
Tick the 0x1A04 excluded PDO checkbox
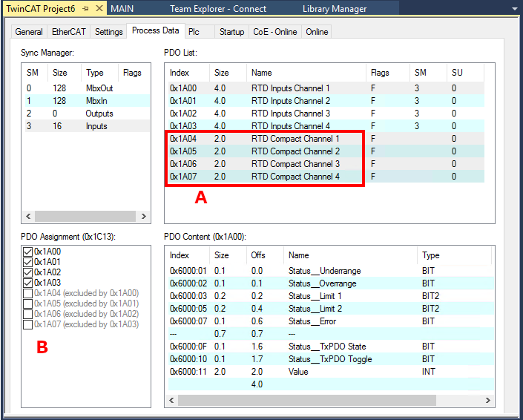pyautogui.click(x=27, y=293)
